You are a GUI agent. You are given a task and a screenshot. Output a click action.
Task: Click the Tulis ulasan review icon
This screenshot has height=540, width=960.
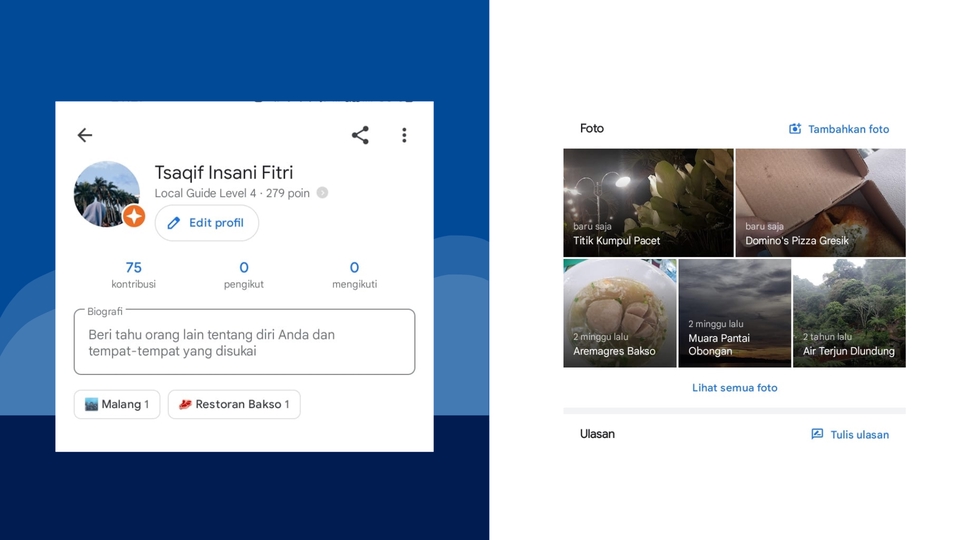817,434
